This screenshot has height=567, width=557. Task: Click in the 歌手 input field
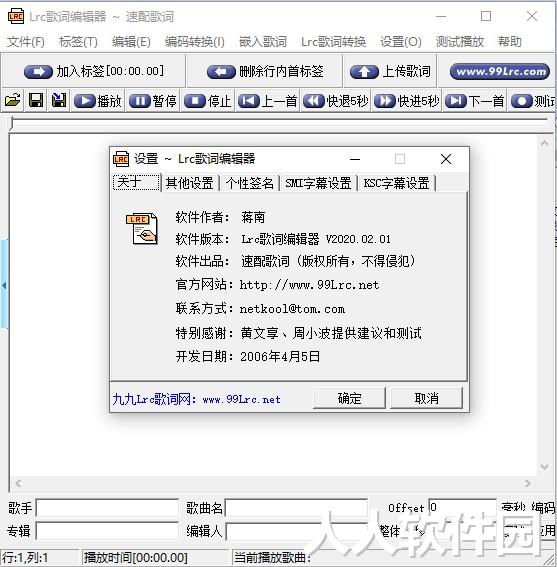(x=107, y=508)
